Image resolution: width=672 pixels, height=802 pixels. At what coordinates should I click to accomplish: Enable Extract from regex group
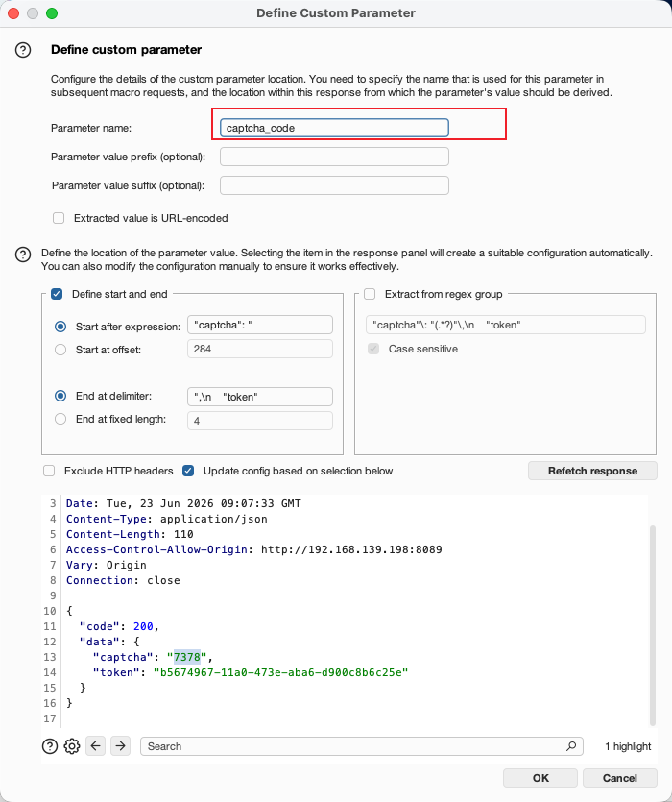[x=370, y=294]
